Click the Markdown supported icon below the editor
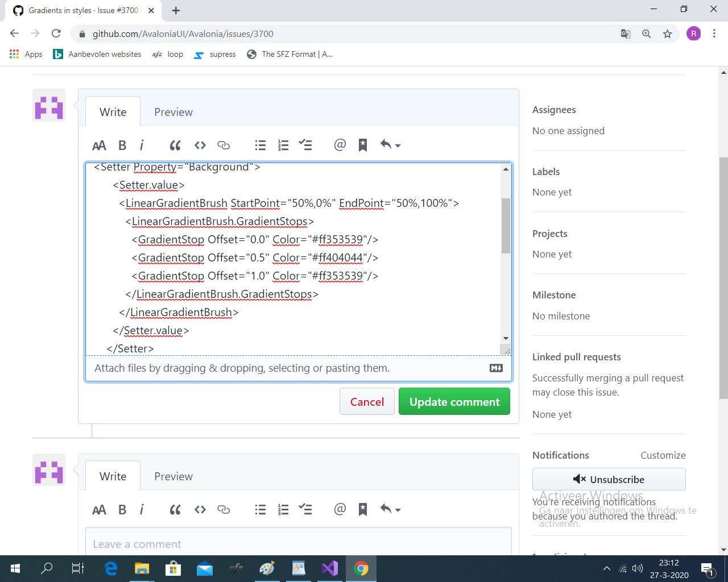 495,368
